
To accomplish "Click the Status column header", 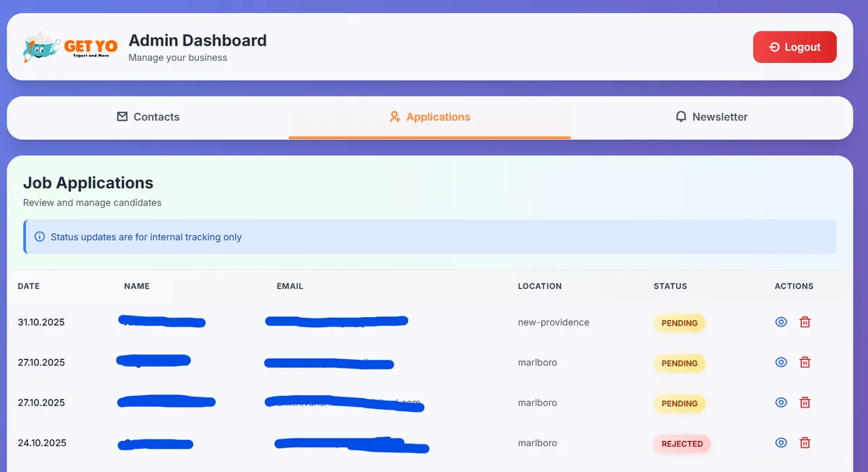I will [670, 286].
